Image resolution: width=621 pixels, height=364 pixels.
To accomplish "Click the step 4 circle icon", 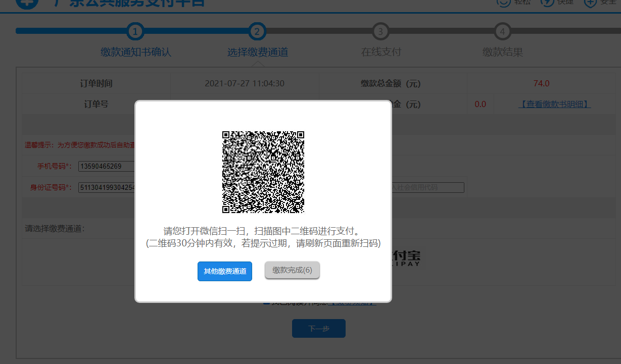I will (502, 31).
